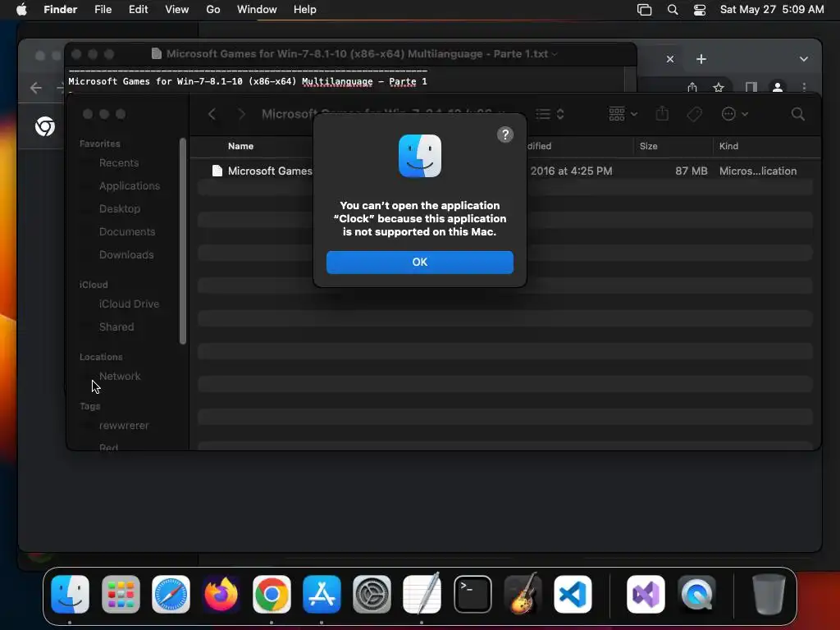The image size is (840, 630).
Task: Open the Trash in the Dock
Action: pos(769,594)
